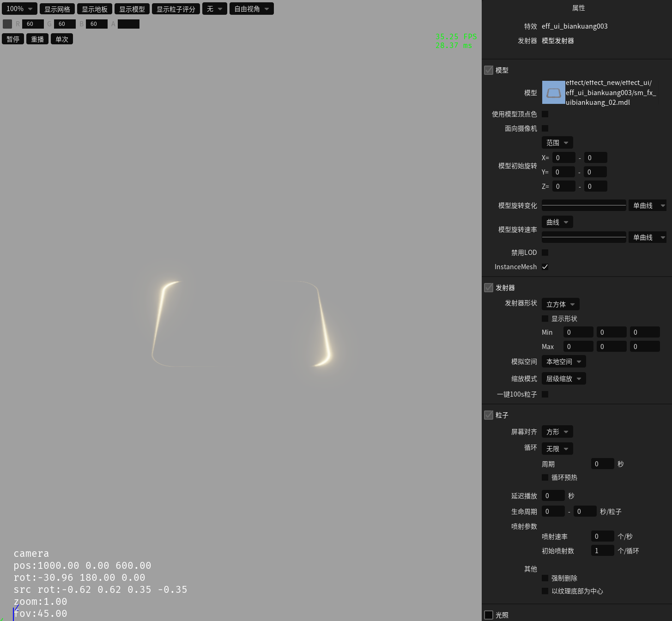Enable 面向摄像机 checkbox
This screenshot has width=672, height=621.
click(x=545, y=128)
